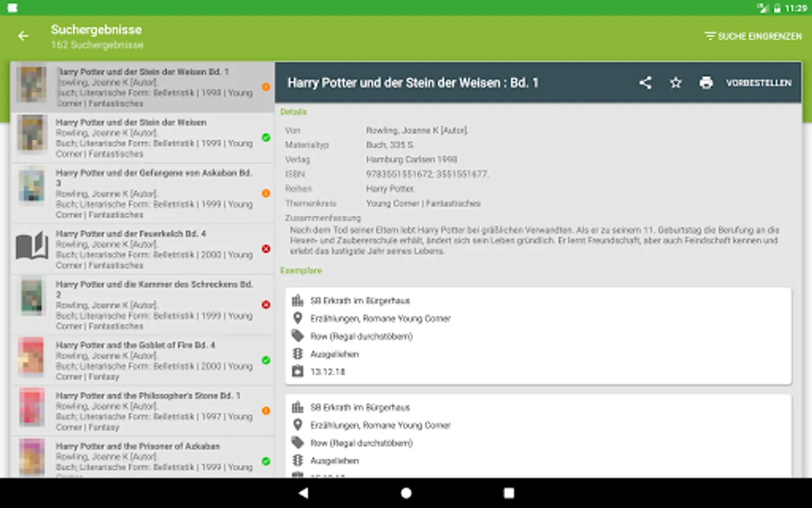Image resolution: width=812 pixels, height=508 pixels.
Task: Star this book as favorite
Action: click(x=676, y=83)
